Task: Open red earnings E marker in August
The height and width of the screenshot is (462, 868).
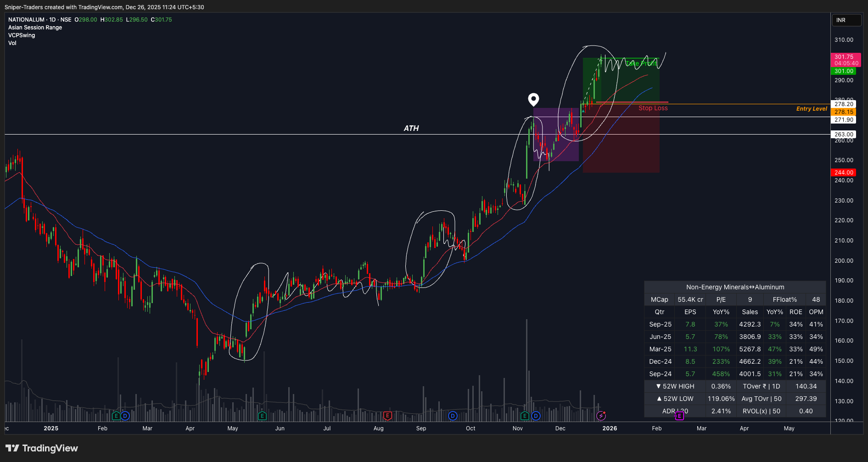Action: (x=387, y=416)
